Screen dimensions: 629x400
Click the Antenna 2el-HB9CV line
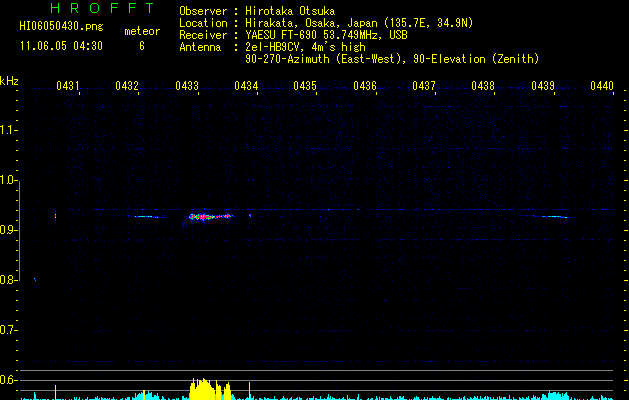click(272, 47)
